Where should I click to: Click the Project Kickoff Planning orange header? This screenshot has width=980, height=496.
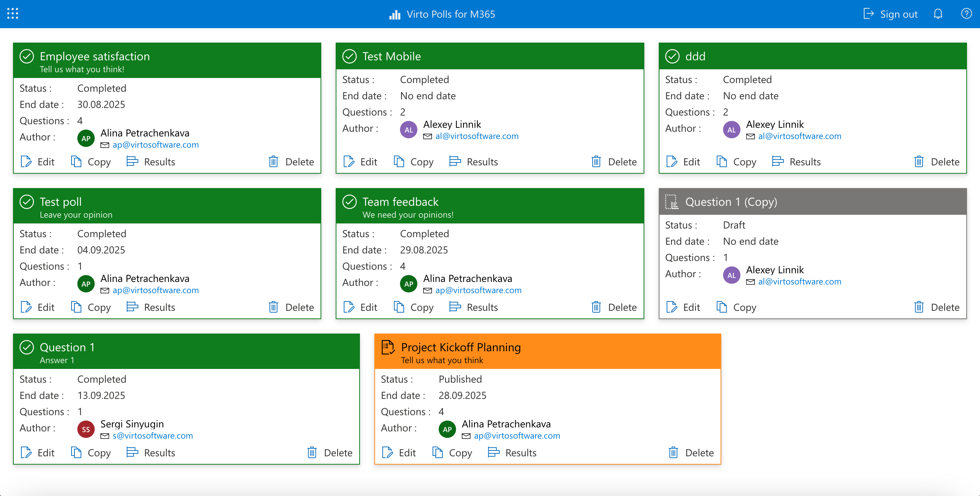pos(547,351)
